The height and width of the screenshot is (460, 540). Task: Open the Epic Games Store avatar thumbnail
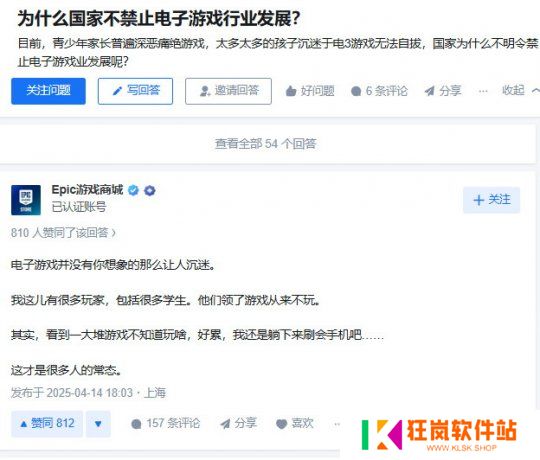pyautogui.click(x=26, y=200)
